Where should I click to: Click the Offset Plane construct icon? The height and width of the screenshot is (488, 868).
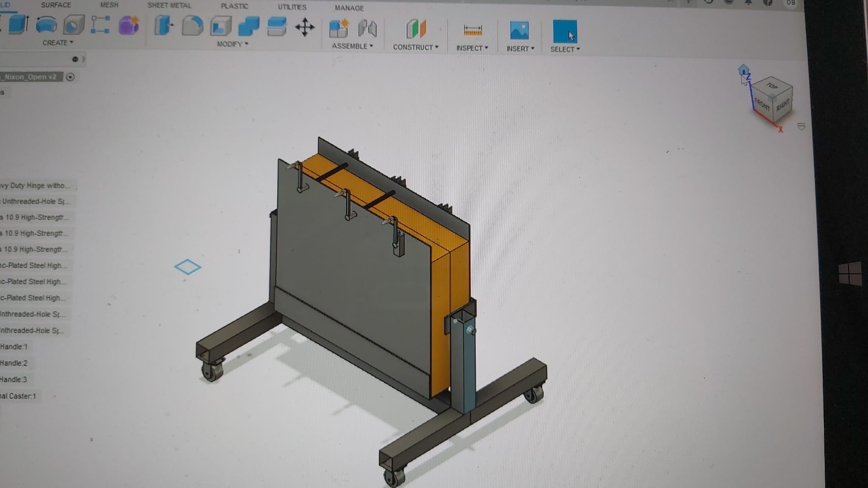point(416,29)
